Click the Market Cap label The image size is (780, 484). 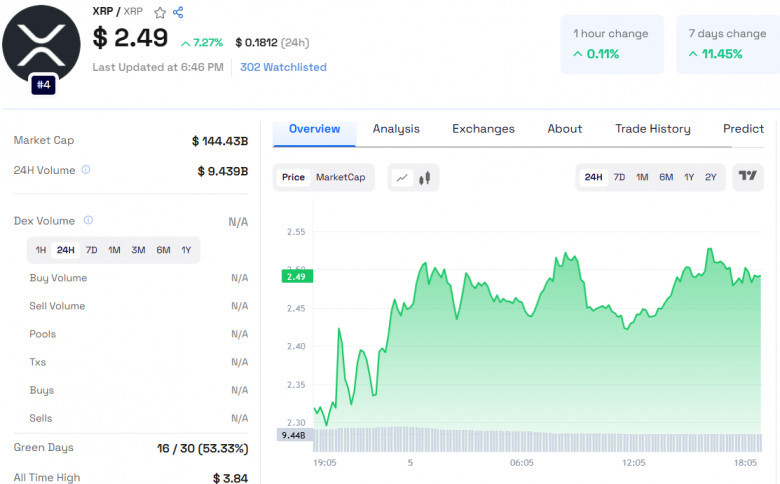(44, 140)
